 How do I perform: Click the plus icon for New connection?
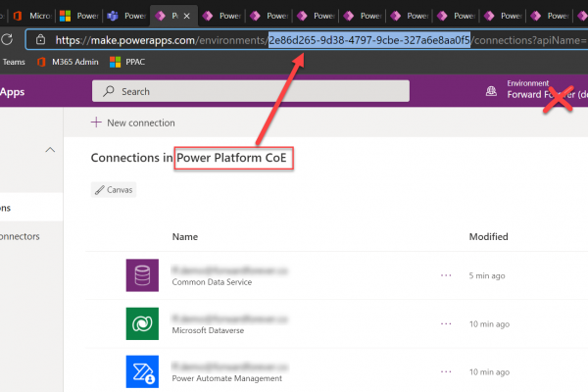(x=96, y=122)
